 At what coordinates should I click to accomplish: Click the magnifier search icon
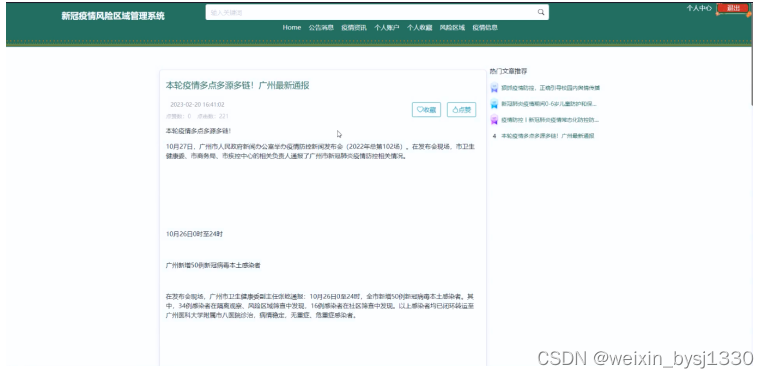(x=540, y=12)
